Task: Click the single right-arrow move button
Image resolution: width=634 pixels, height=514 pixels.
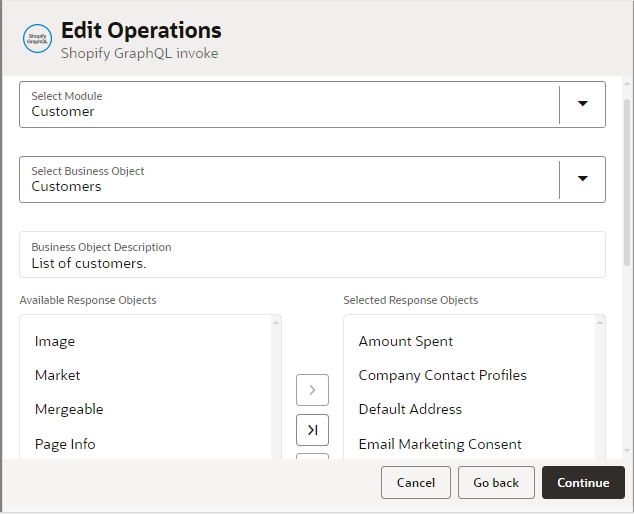Action: (x=312, y=389)
